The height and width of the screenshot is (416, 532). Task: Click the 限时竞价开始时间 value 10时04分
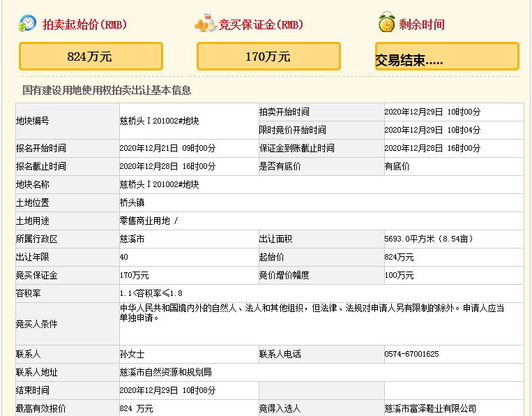(x=432, y=130)
